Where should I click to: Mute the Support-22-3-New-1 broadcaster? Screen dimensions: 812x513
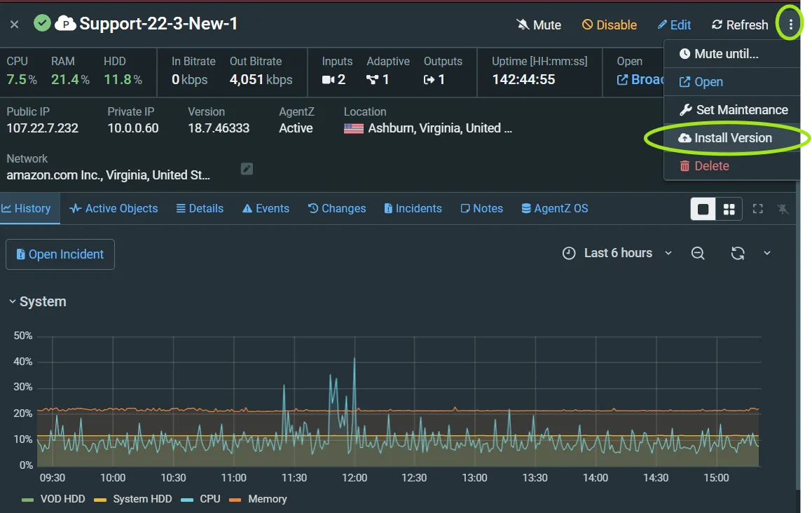click(x=539, y=25)
